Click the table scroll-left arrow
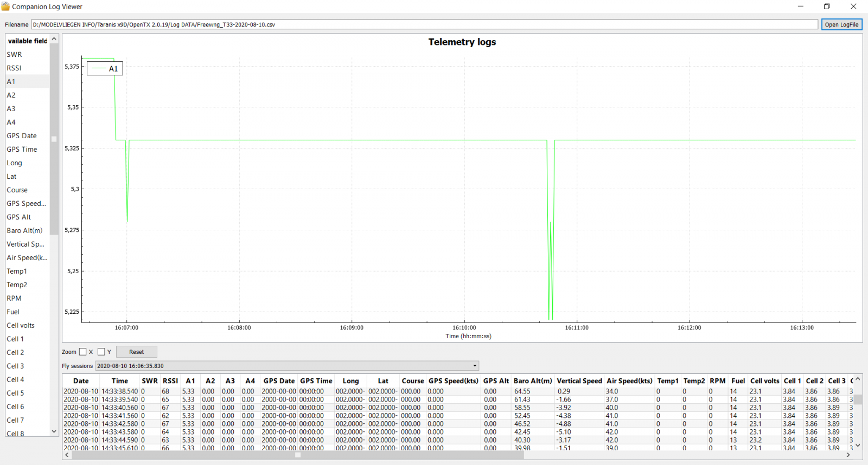 click(67, 455)
